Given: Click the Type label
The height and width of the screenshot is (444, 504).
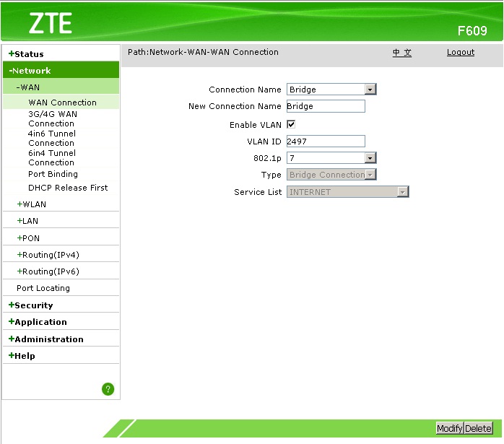Looking at the screenshot, I should (x=271, y=175).
